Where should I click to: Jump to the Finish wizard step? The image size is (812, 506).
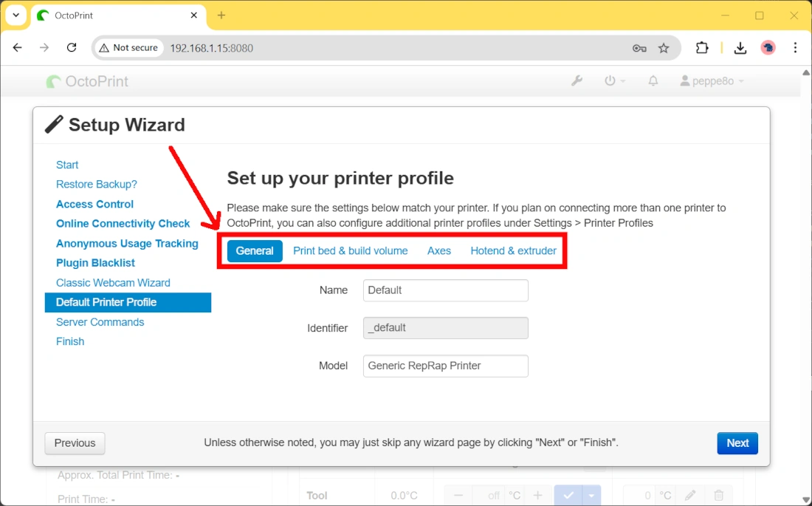70,342
